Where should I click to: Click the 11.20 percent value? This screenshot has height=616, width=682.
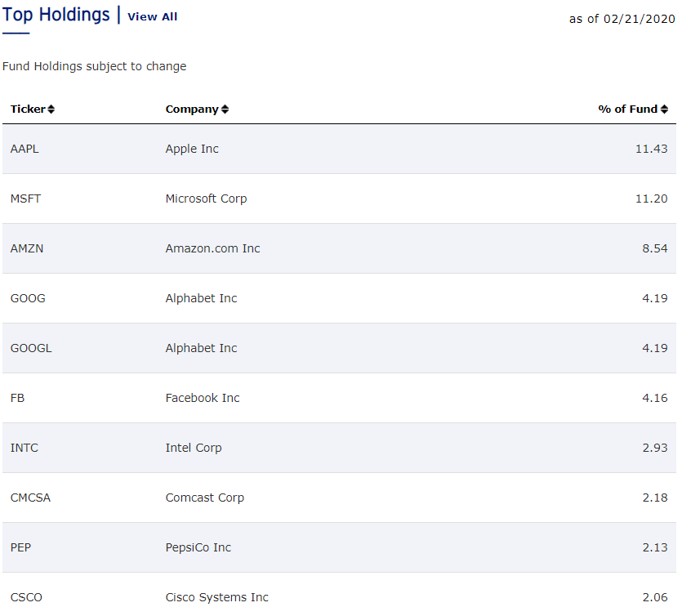tap(651, 199)
